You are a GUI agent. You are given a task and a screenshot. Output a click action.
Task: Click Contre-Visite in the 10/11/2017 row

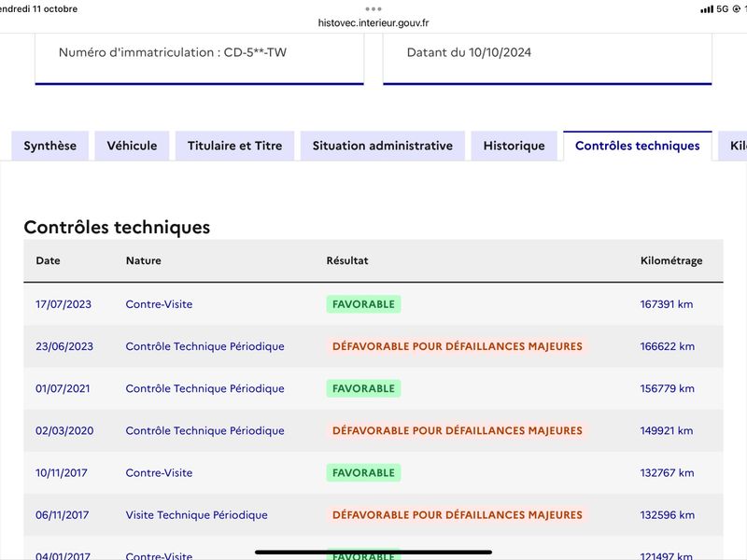(x=159, y=473)
